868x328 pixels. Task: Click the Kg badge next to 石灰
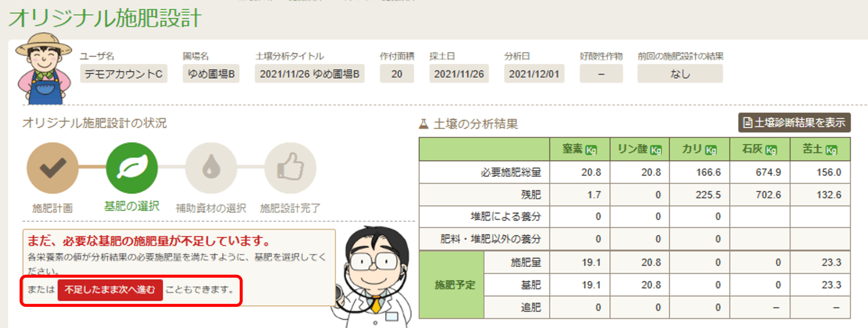click(x=771, y=150)
